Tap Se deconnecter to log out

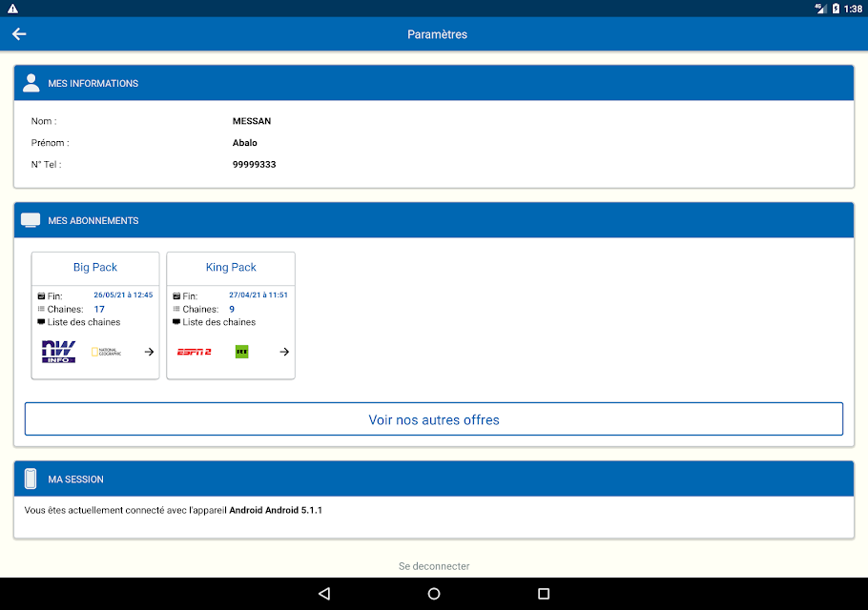point(434,566)
